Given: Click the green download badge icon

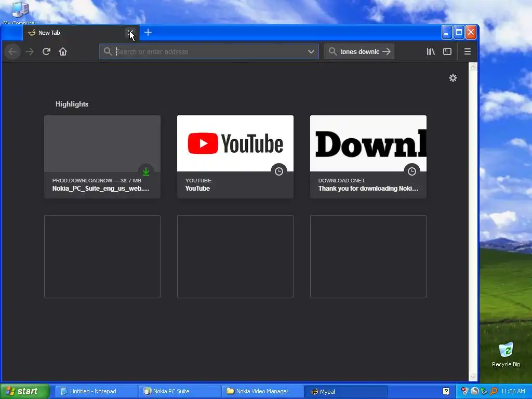Looking at the screenshot, I should click(146, 171).
